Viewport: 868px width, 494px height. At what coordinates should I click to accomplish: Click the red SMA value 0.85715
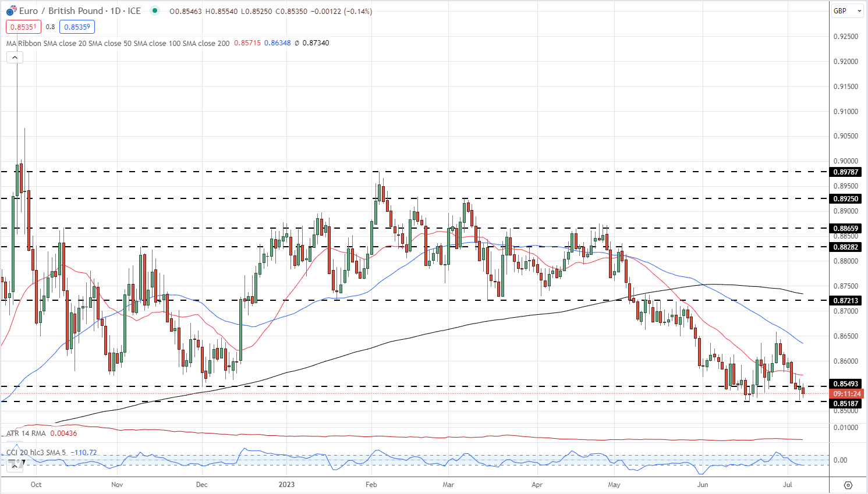[x=247, y=43]
